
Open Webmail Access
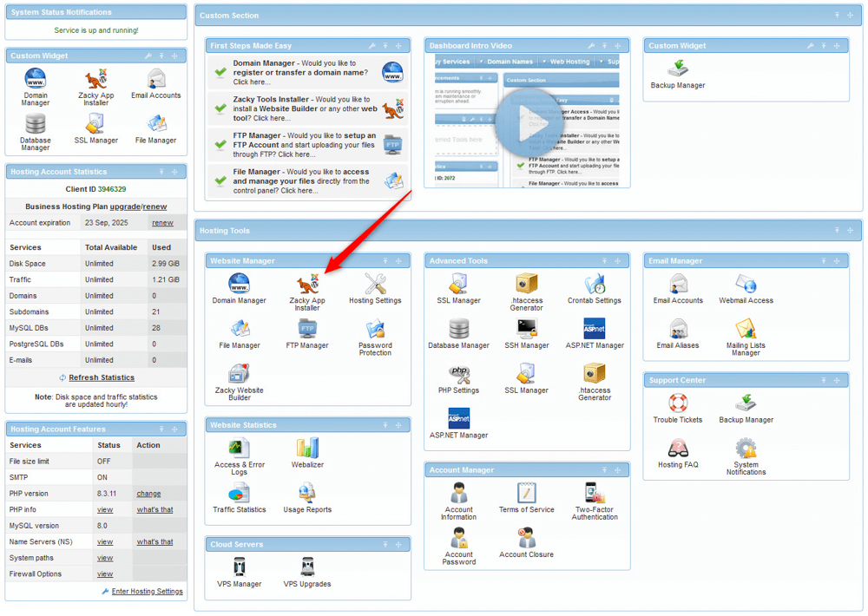pos(746,285)
